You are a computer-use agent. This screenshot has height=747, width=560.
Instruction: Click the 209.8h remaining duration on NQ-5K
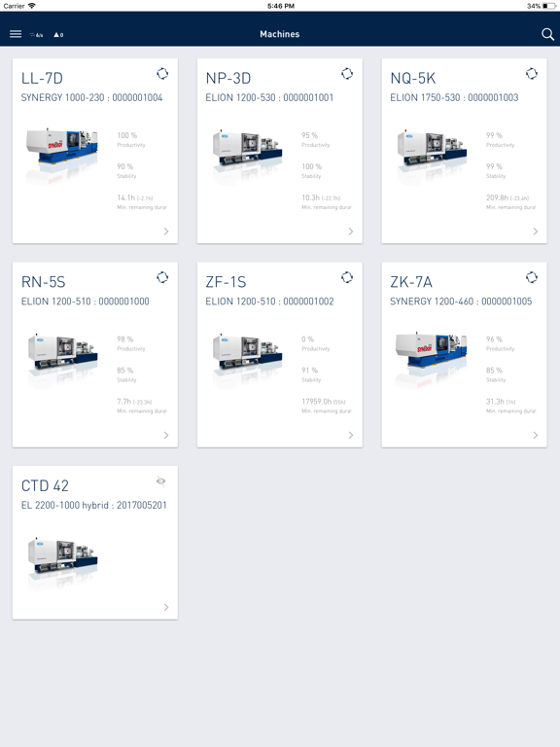pyautogui.click(x=507, y=197)
